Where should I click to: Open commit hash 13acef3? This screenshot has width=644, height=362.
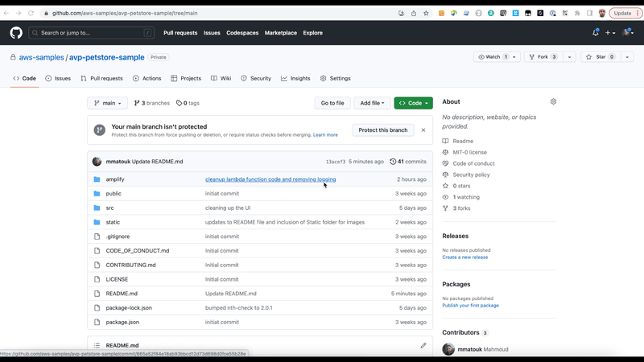336,162
